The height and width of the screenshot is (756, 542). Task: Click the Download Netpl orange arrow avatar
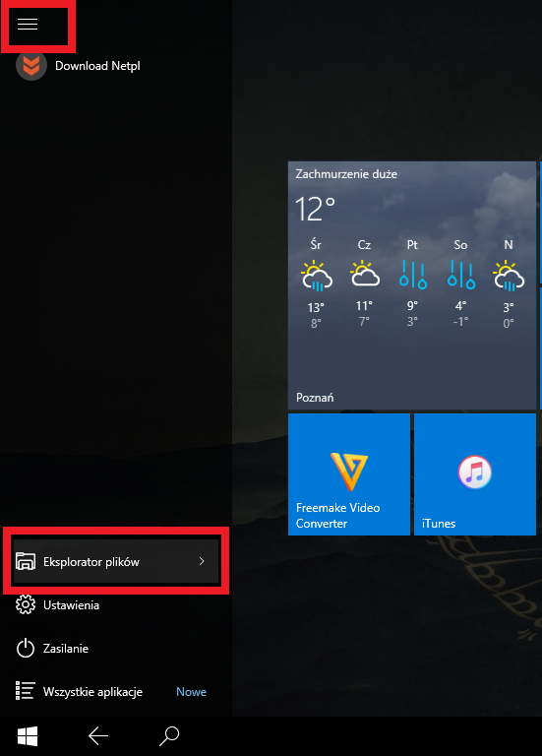tap(31, 65)
